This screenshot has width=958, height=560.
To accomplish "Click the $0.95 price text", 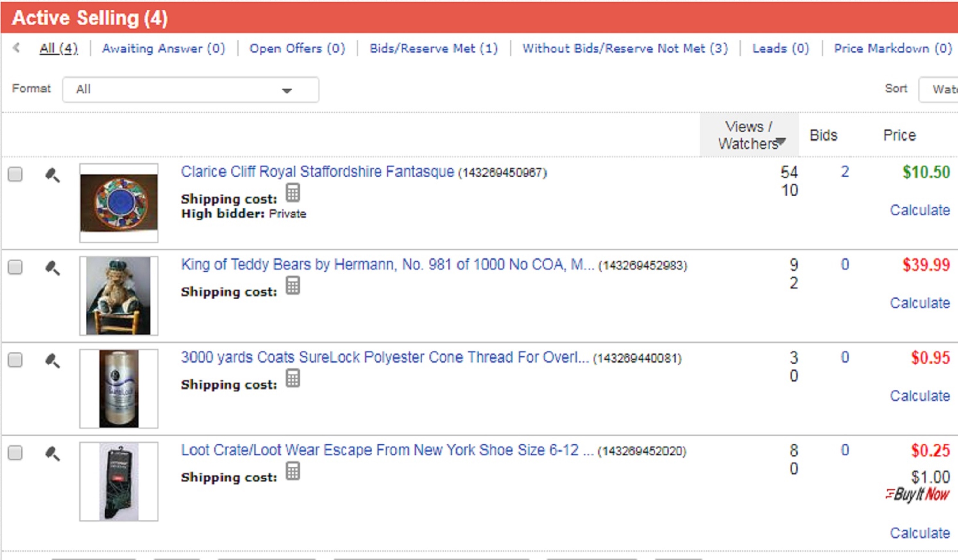I will [930, 357].
